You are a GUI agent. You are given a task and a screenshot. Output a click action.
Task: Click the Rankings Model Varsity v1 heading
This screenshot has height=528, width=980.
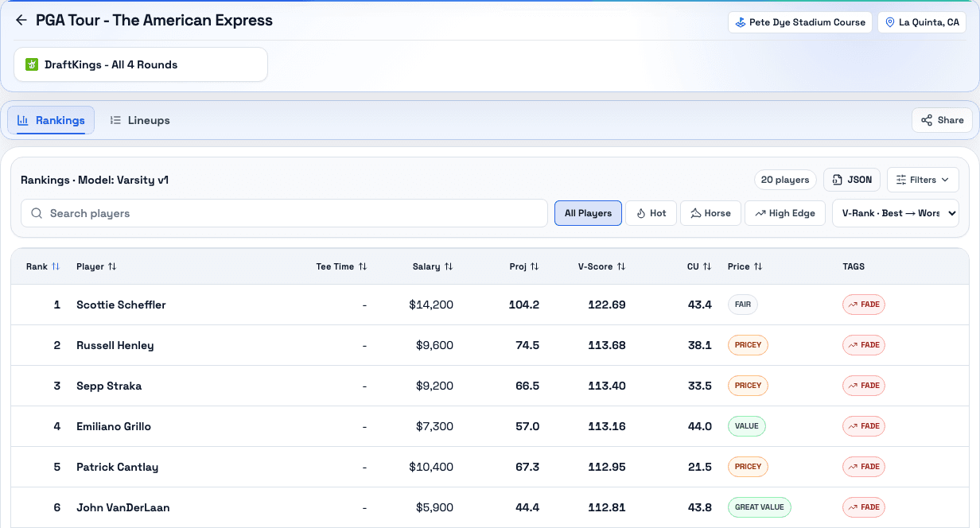tap(95, 180)
